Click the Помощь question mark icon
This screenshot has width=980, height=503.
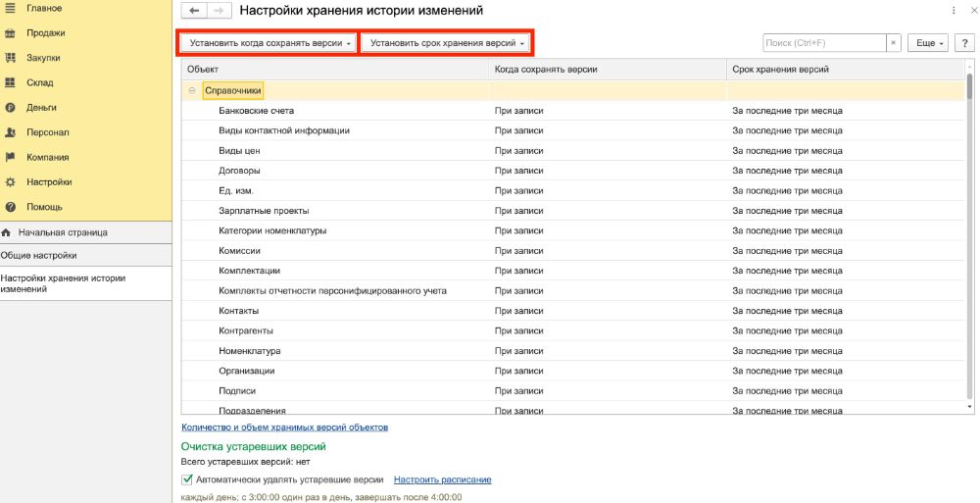(10, 207)
